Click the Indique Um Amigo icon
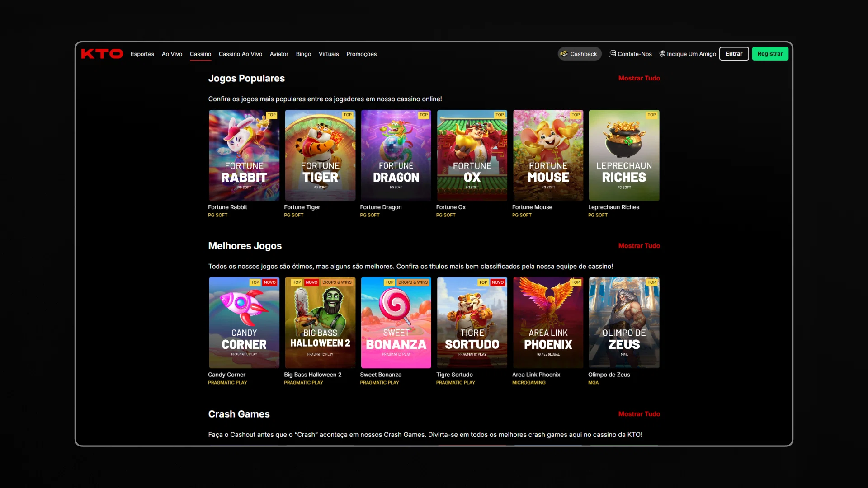 662,54
